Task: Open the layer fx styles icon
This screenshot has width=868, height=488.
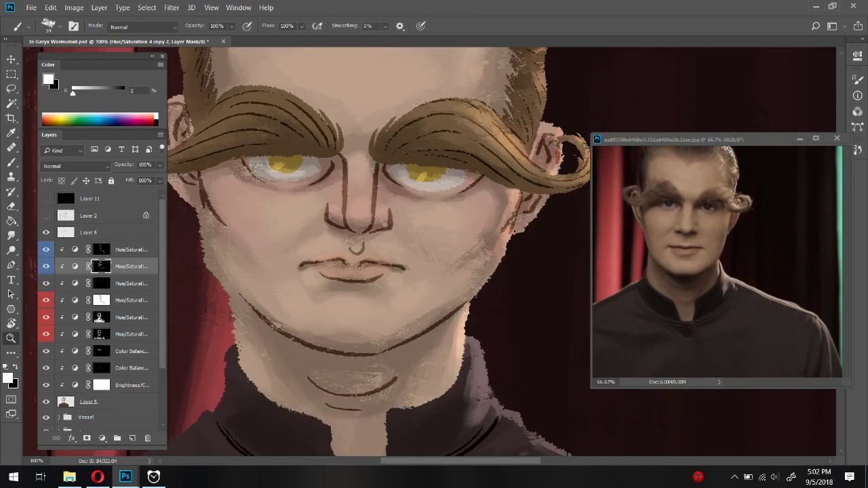Action: pyautogui.click(x=72, y=439)
